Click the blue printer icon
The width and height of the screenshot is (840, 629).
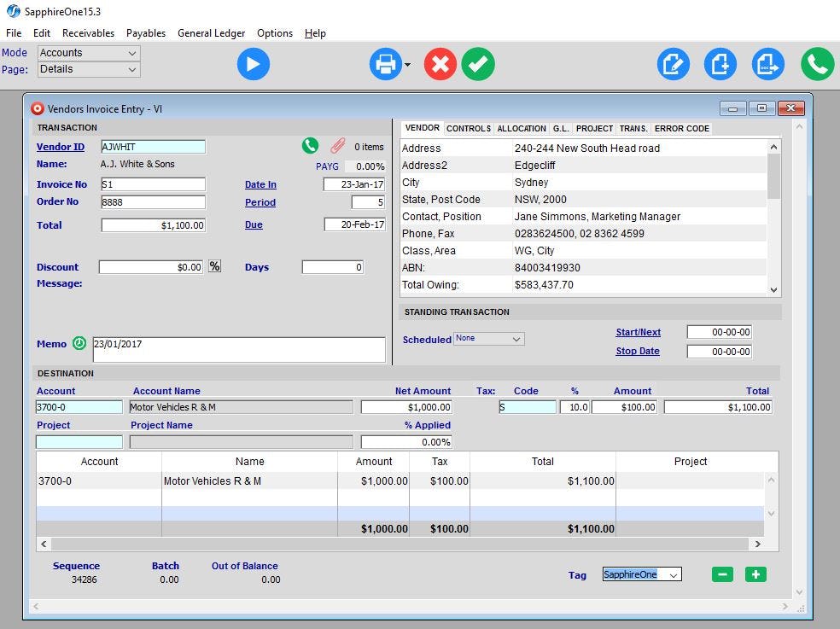pos(385,65)
